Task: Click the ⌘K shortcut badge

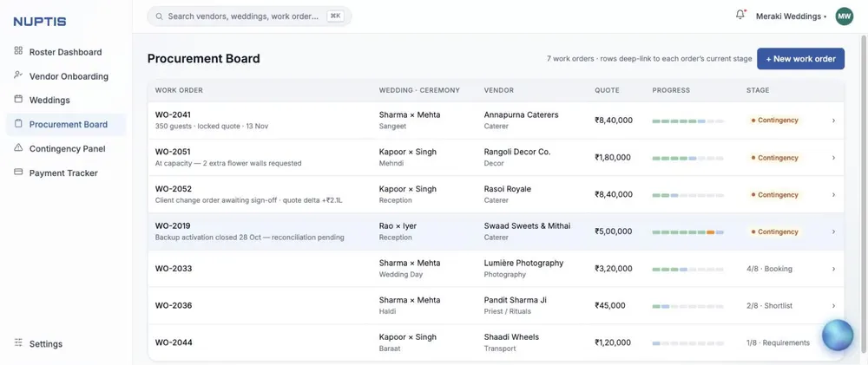Action: [x=335, y=16]
